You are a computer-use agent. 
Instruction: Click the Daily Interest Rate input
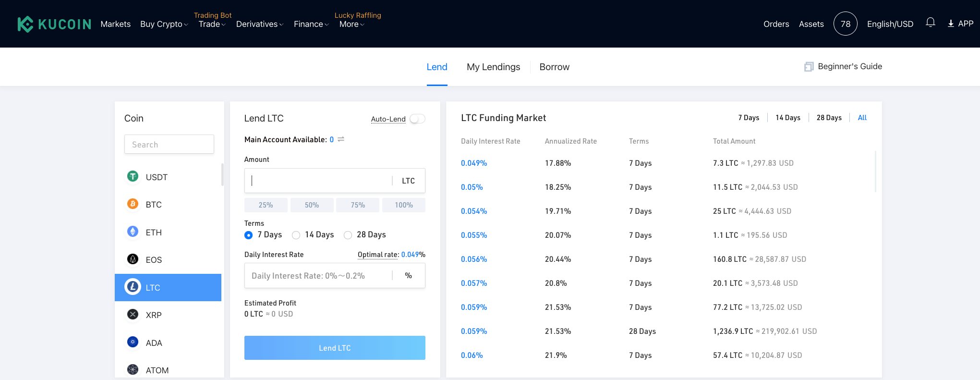(335, 275)
